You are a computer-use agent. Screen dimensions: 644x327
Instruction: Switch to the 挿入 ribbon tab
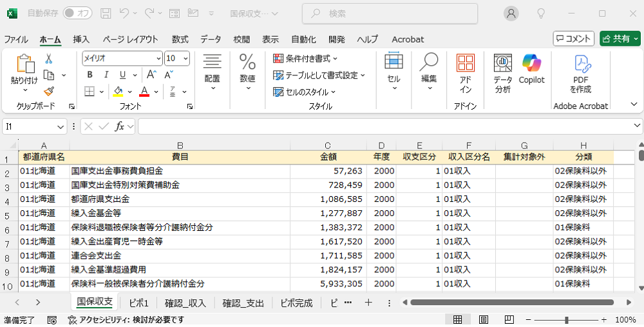click(81, 39)
